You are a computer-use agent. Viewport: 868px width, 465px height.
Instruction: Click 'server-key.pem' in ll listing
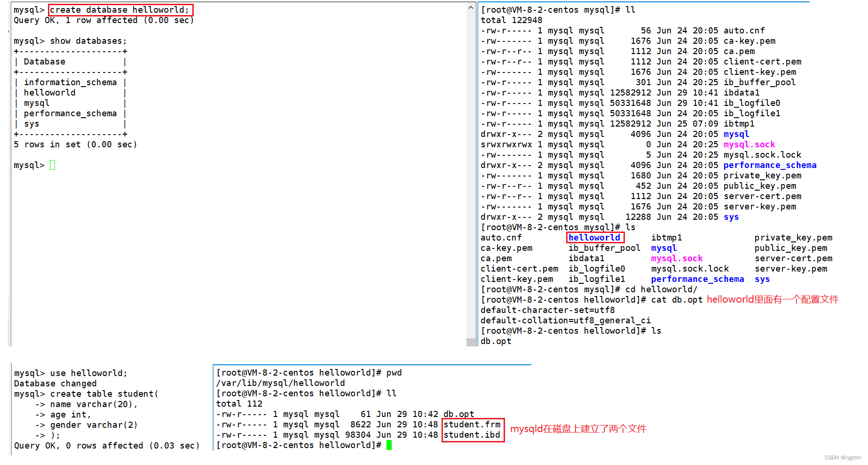(760, 207)
